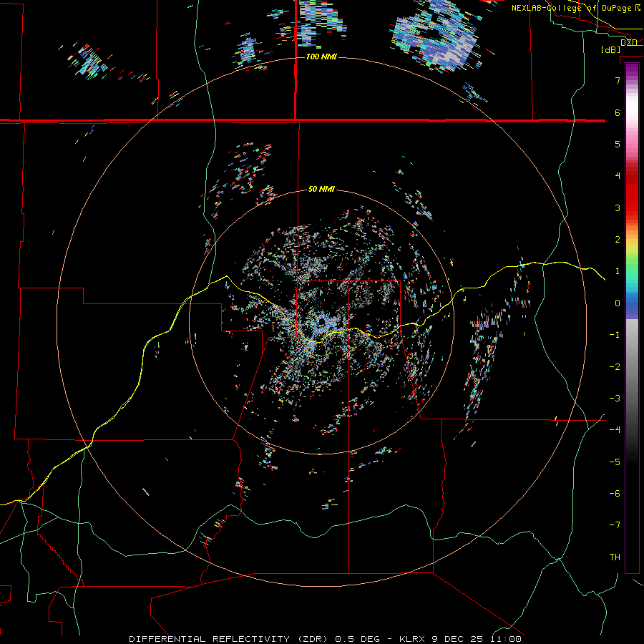Click the 50 NMI range ring label
Screen dimensions: 644x644
click(321, 189)
